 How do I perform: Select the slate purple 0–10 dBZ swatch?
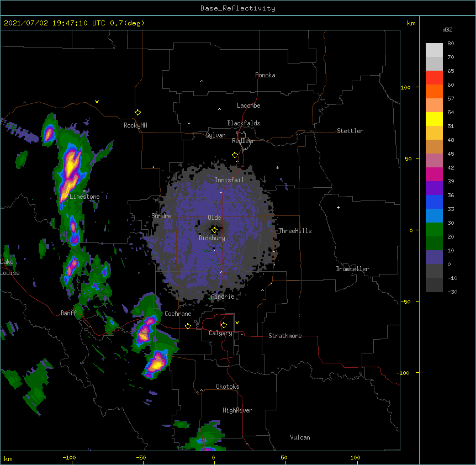[x=434, y=257]
